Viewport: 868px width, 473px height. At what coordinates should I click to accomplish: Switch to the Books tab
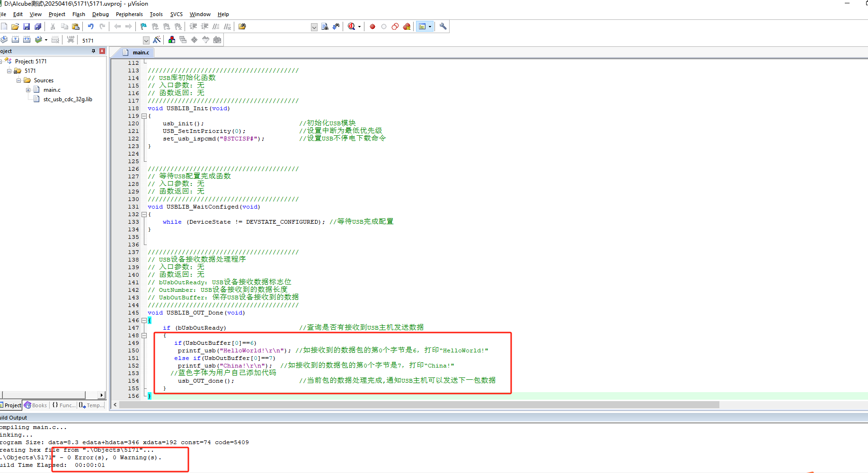pos(35,405)
